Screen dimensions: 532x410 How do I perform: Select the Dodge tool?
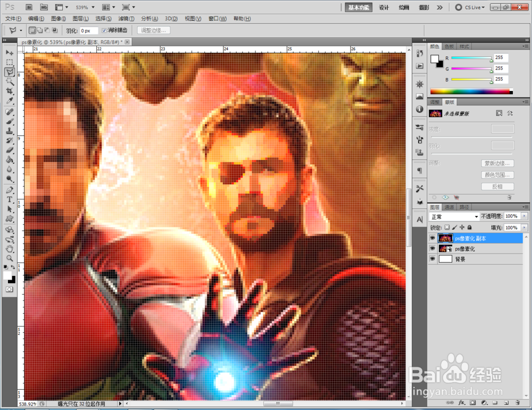coord(10,179)
